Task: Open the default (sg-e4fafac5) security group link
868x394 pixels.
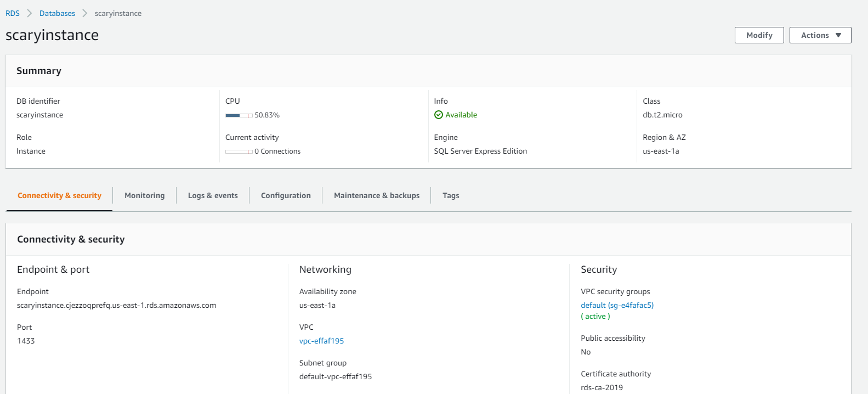Action: (x=617, y=305)
